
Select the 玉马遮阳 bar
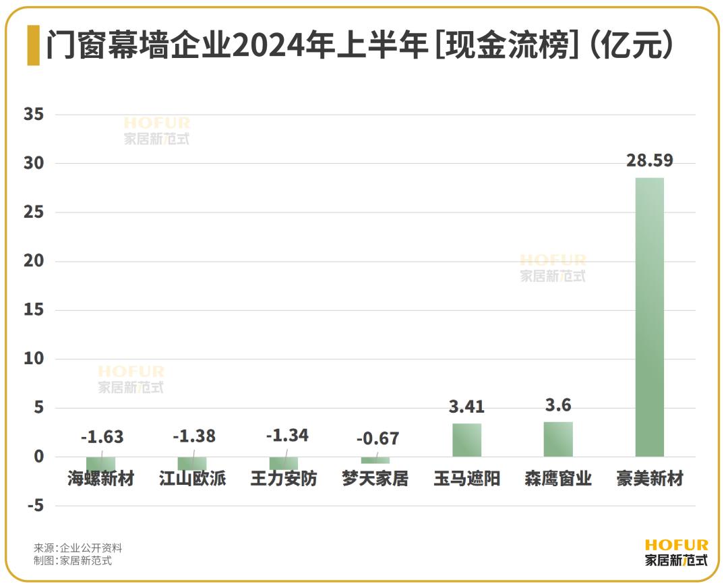[x=466, y=440]
